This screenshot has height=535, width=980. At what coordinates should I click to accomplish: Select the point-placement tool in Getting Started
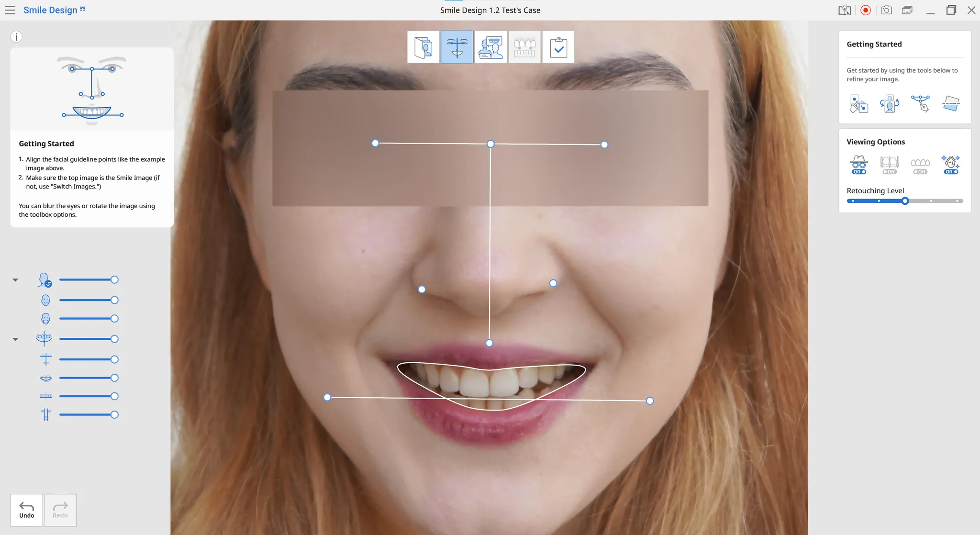[859, 103]
